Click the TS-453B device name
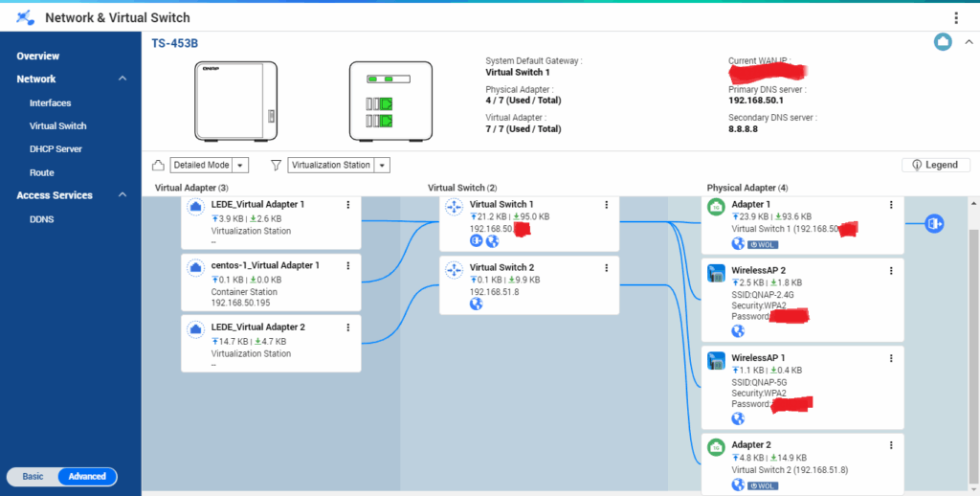This screenshot has width=980, height=496. [x=175, y=43]
